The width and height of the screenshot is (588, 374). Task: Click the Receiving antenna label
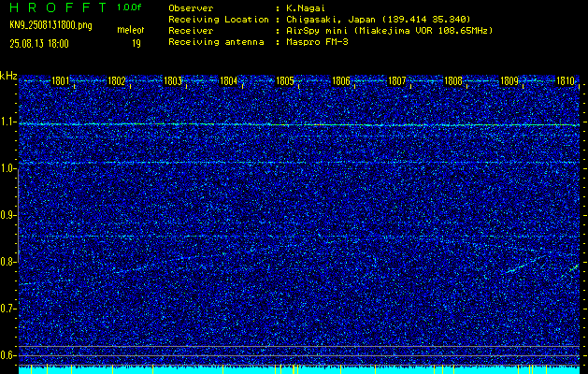(216, 42)
